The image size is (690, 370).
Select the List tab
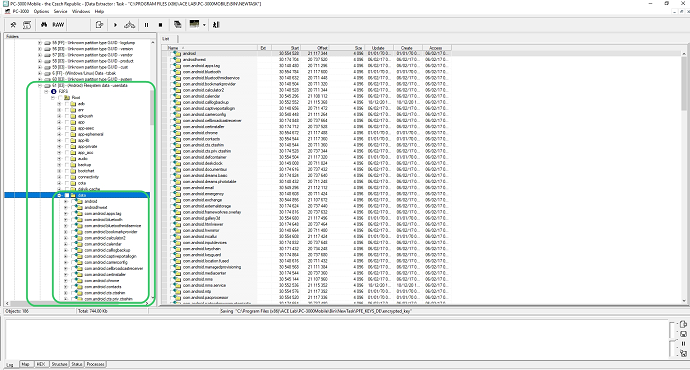coord(166,39)
